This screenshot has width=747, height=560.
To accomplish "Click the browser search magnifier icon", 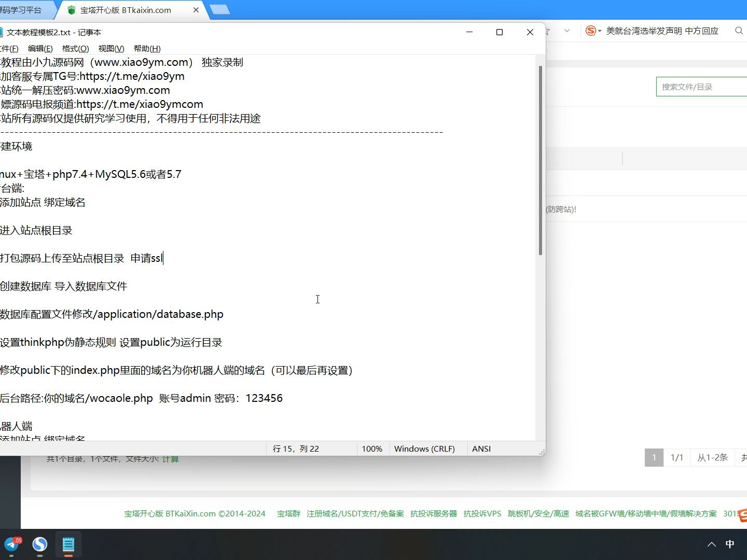I will pos(739,31).
